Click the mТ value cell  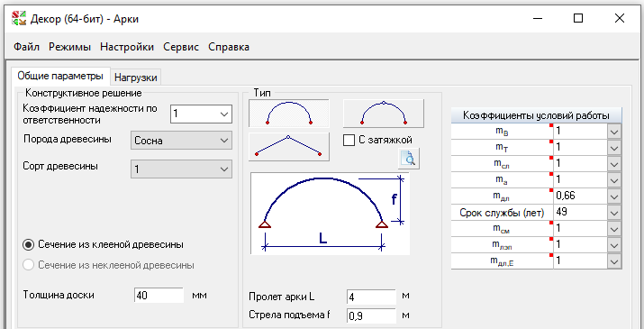click(580, 148)
